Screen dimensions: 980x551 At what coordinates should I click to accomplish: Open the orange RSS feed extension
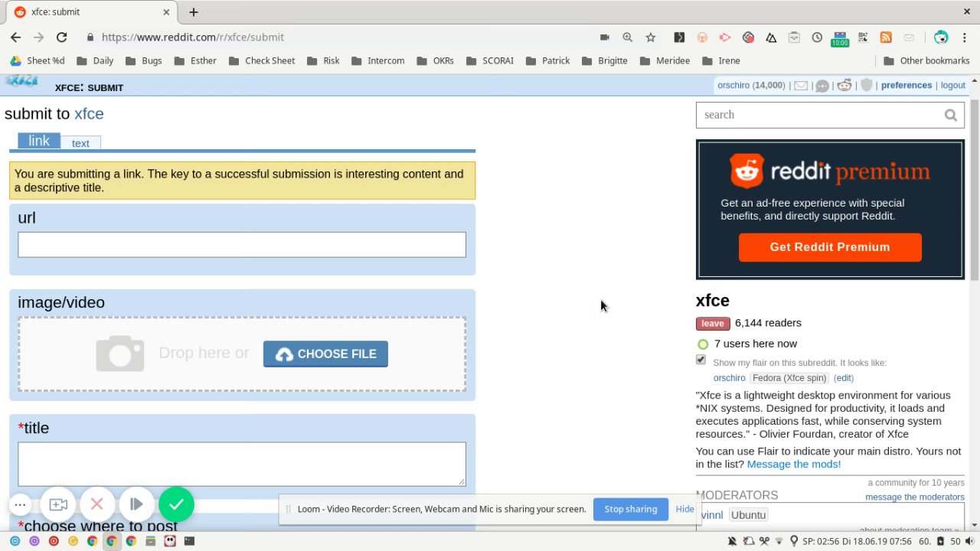coord(886,37)
